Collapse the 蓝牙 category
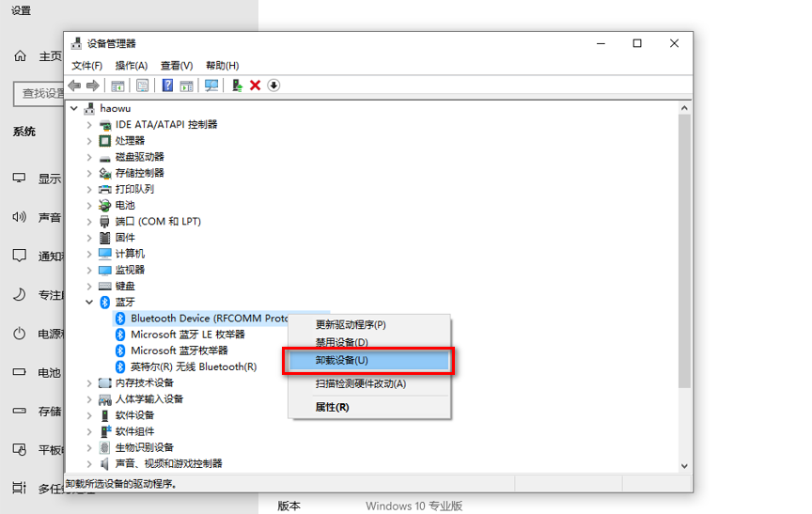The width and height of the screenshot is (812, 514). (x=89, y=303)
